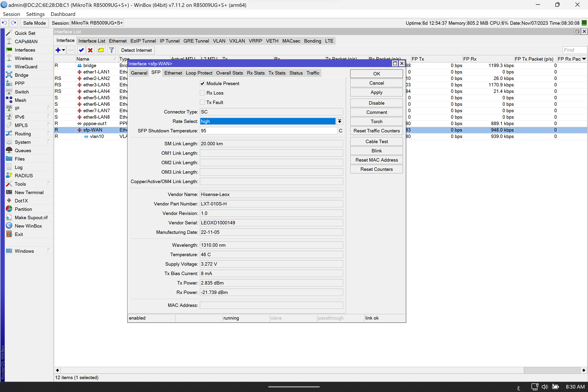
Task: Click the red X disable icon
Action: coord(90,50)
